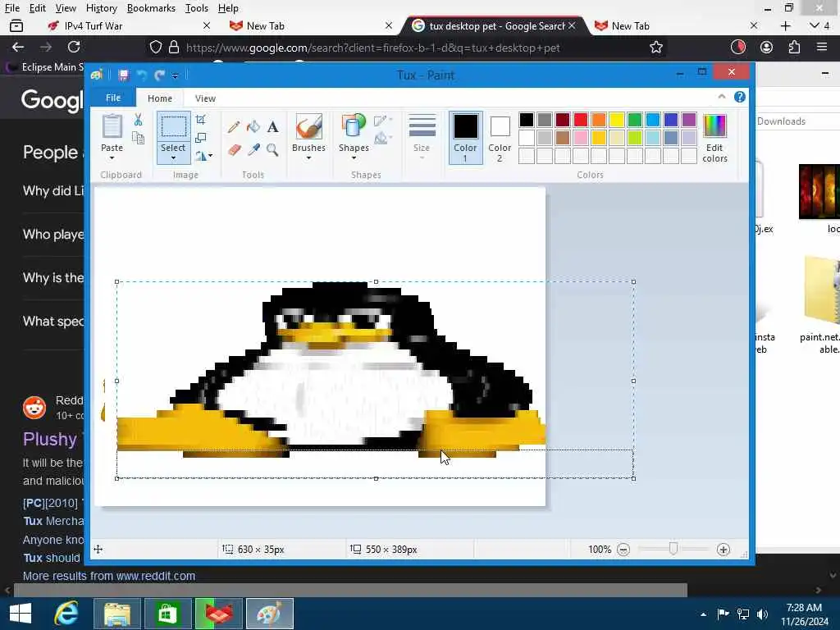Click the Undo arrow in Paint title bar
Image resolution: width=840 pixels, height=630 pixels.
(142, 75)
